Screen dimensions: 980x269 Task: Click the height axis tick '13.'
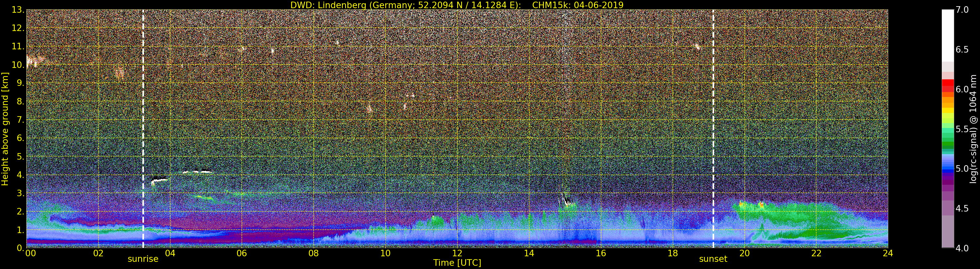click(18, 10)
